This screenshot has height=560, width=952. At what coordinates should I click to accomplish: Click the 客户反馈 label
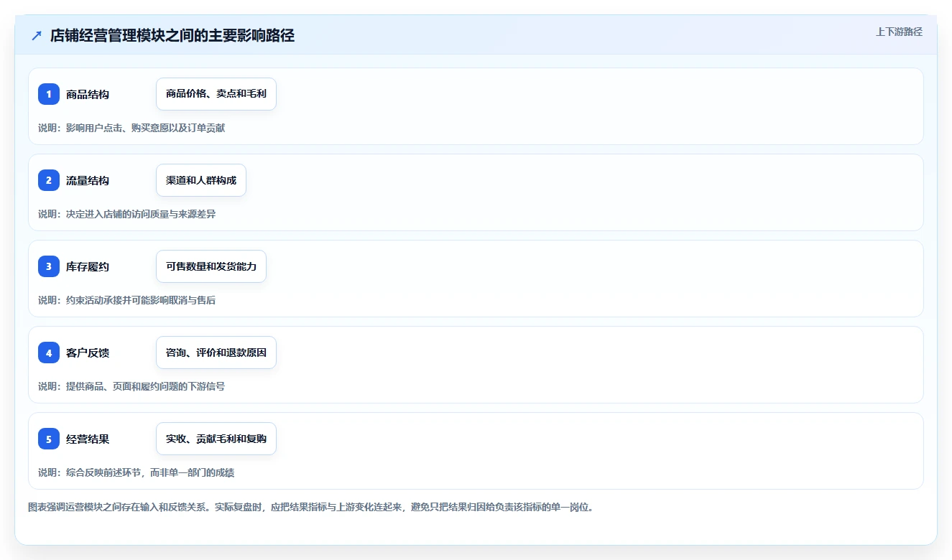pos(88,353)
